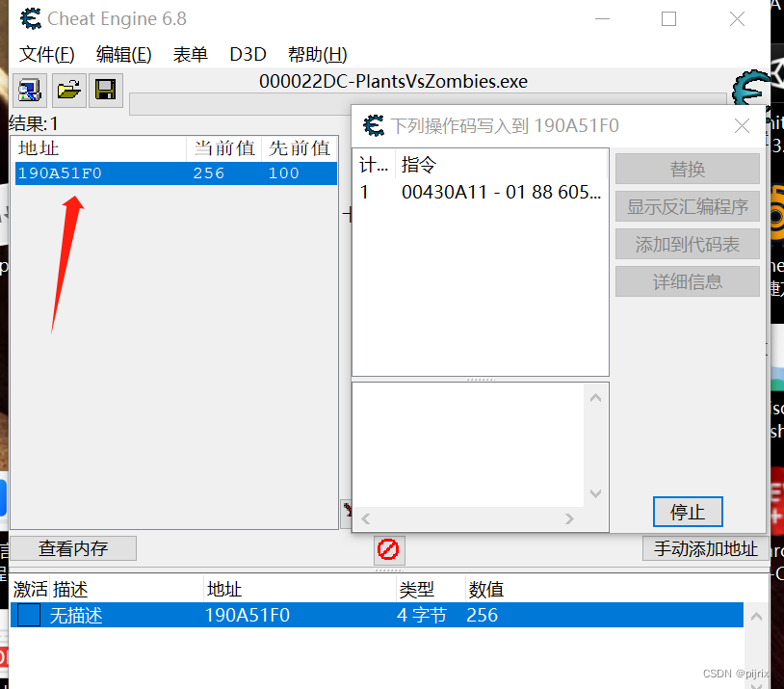Click the 数值 column header in address table
This screenshot has height=689, width=784.
pos(485,590)
